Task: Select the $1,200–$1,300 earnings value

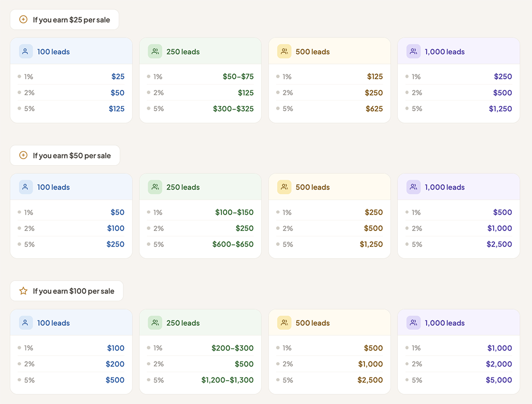Action: pos(227,380)
